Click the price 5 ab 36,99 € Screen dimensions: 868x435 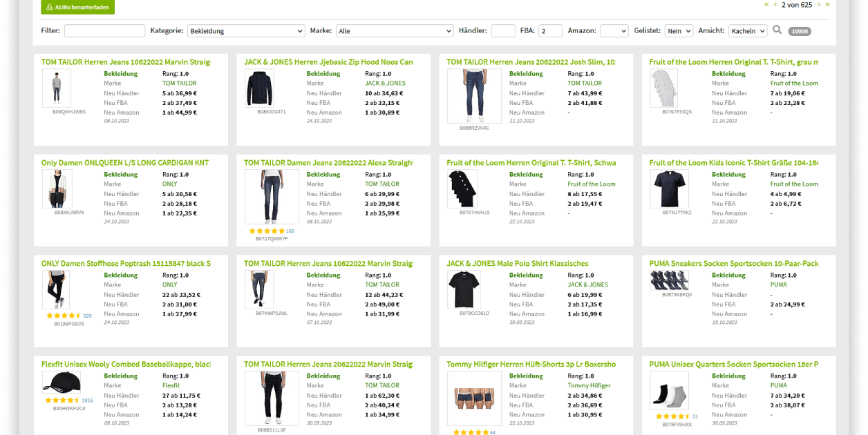click(179, 93)
